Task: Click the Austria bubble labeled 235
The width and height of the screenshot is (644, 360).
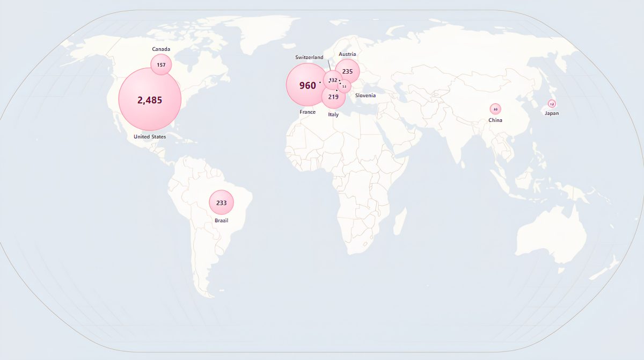Action: (347, 71)
